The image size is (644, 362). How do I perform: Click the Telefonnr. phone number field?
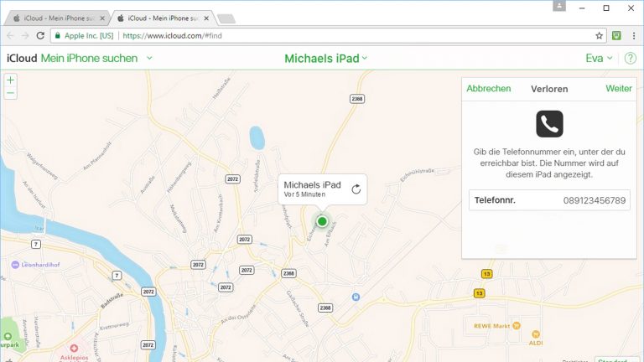coord(548,200)
